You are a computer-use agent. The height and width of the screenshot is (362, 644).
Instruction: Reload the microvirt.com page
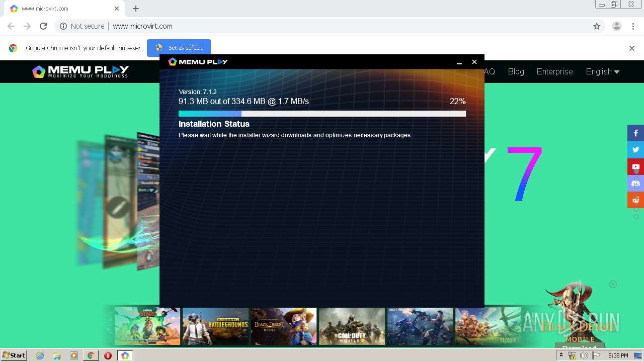pos(43,26)
